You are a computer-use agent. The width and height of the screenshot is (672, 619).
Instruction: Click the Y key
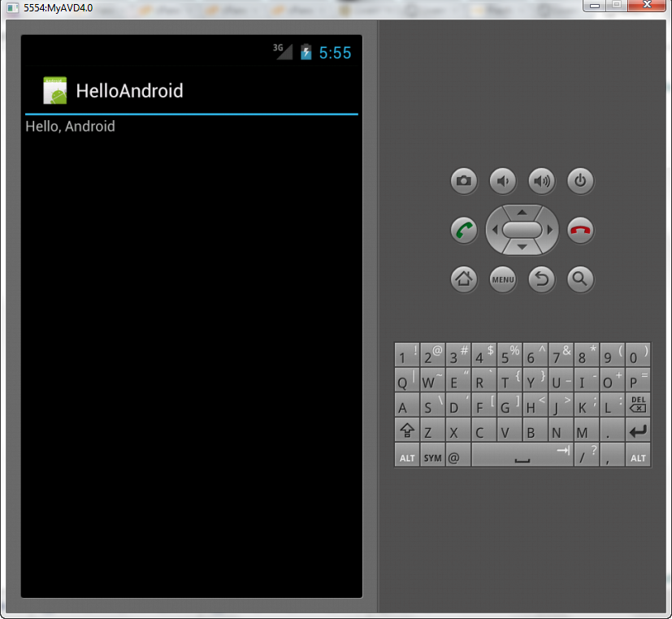(x=535, y=379)
